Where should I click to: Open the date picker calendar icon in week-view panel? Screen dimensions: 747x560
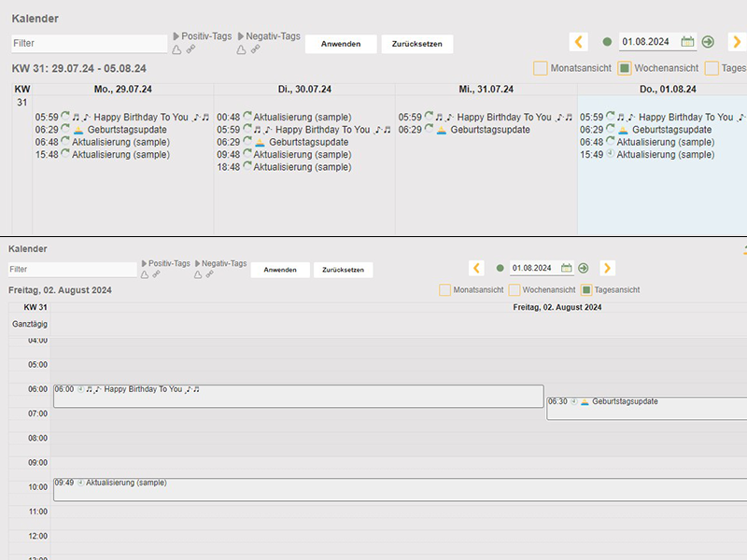[x=687, y=41]
